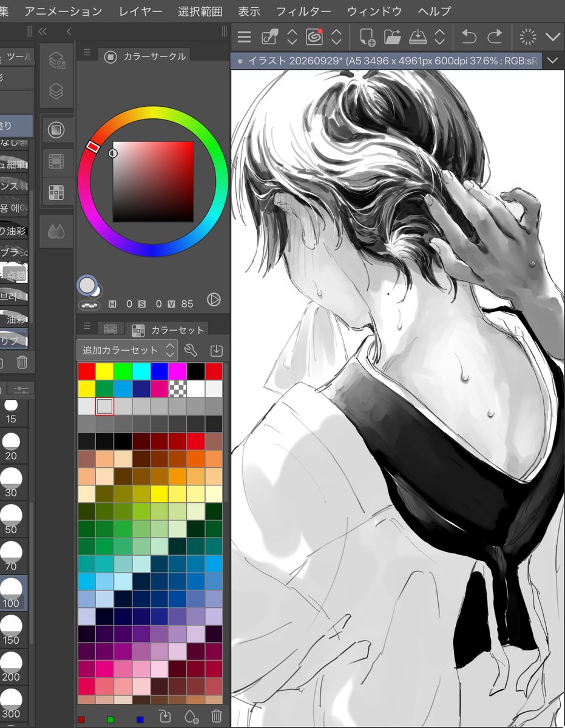Choose the checkered transparent swatch in color set
The width and height of the screenshot is (565, 728).
(x=177, y=388)
